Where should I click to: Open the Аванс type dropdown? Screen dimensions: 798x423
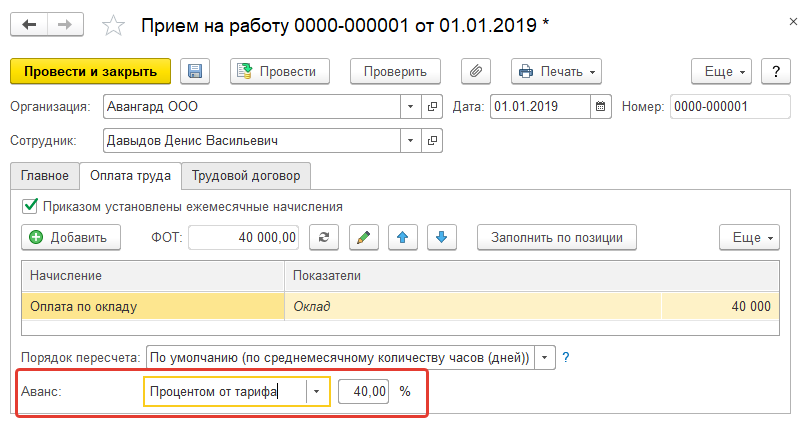tap(317, 392)
